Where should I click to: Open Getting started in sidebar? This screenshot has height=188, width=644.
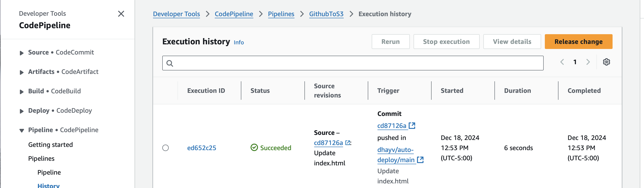(x=50, y=145)
